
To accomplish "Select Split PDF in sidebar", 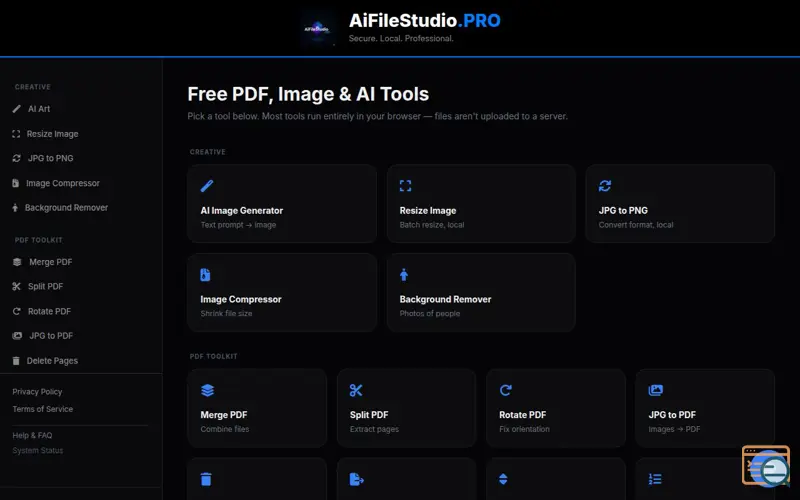I will tap(45, 286).
